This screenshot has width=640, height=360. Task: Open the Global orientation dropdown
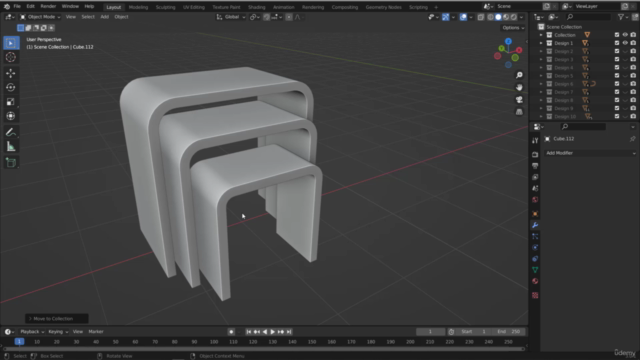click(x=231, y=17)
